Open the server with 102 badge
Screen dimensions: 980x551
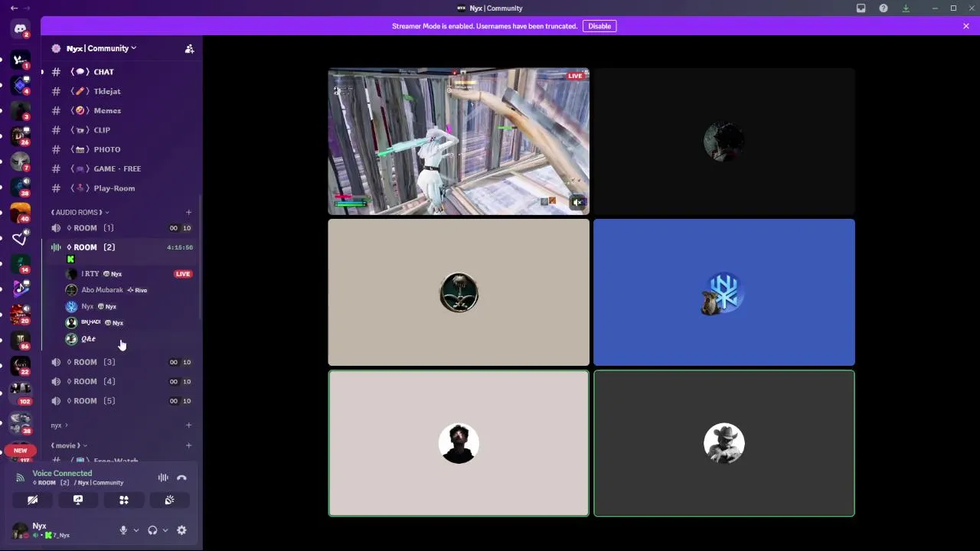click(x=21, y=393)
